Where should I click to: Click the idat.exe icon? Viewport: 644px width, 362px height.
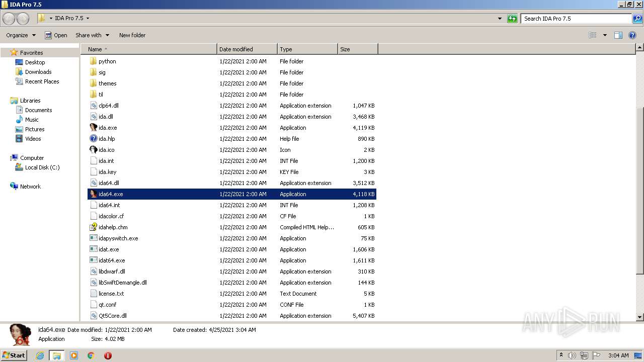[x=93, y=249]
